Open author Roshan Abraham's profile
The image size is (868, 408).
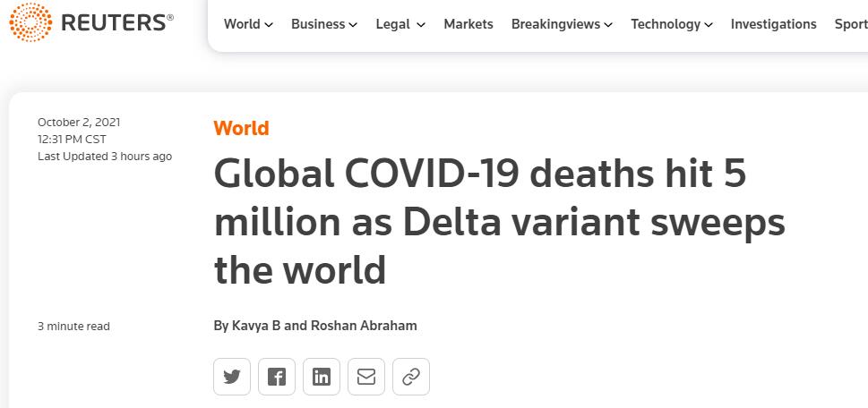364,326
